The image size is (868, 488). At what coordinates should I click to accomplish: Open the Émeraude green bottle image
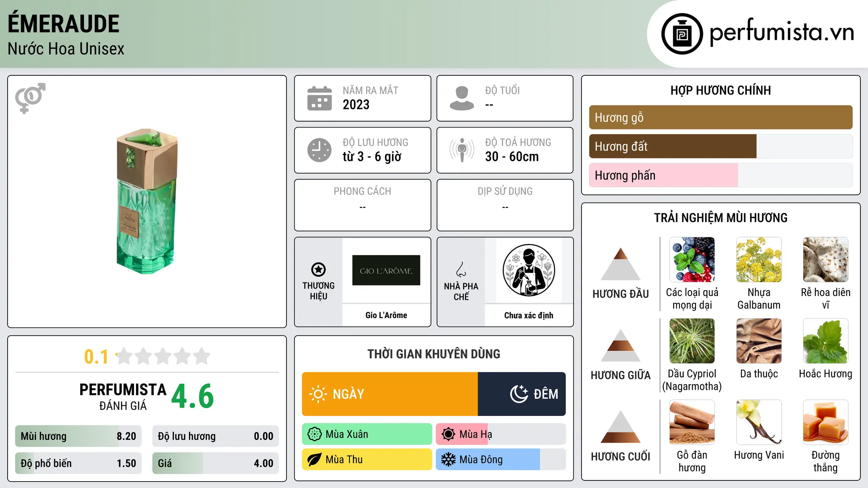[147, 202]
